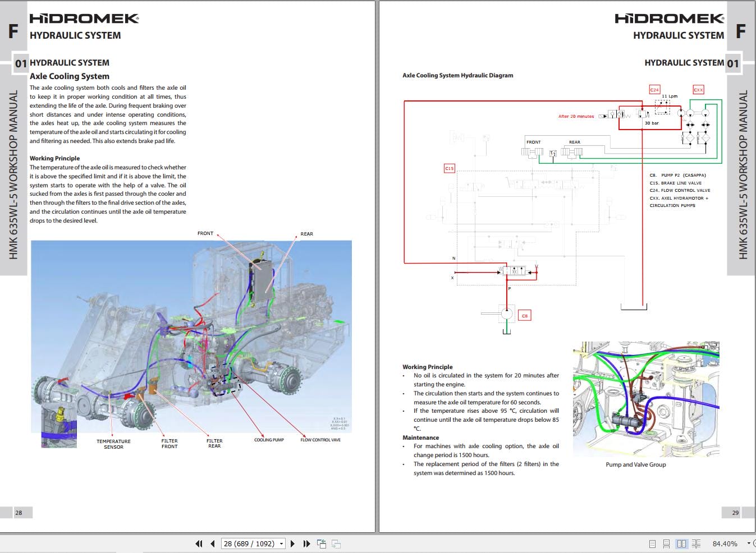756x553 pixels.
Task: Click the HIDROMEK logo on the right page
Action: click(670, 19)
